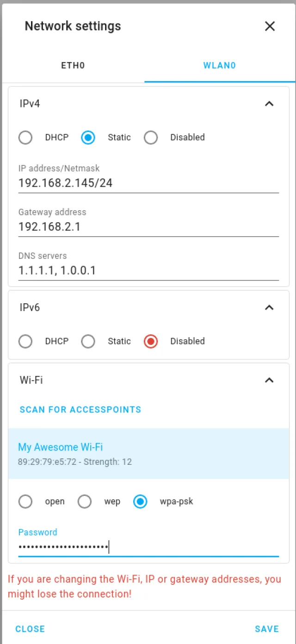Collapse the IPv6 section chevron
The width and height of the screenshot is (296, 644).
269,307
